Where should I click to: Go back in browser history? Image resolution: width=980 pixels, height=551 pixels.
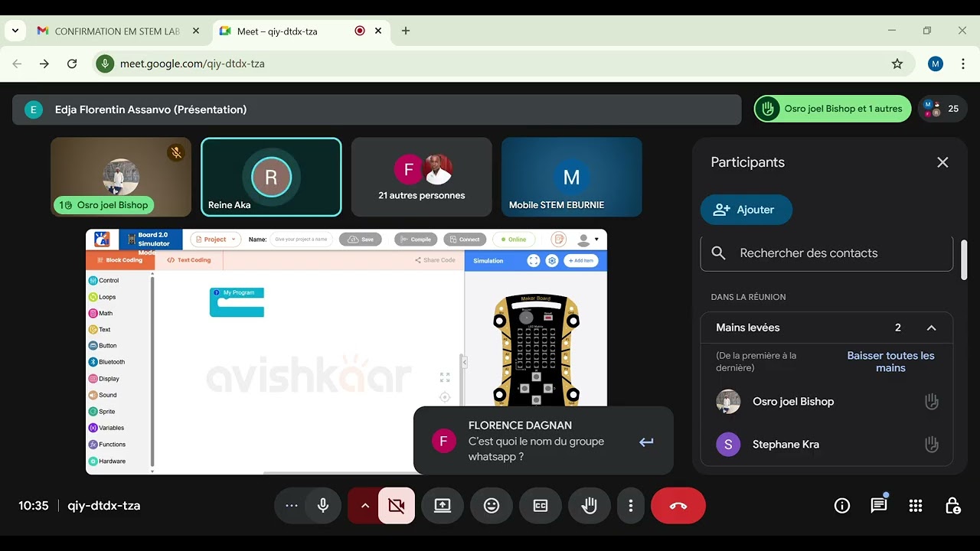[x=17, y=64]
